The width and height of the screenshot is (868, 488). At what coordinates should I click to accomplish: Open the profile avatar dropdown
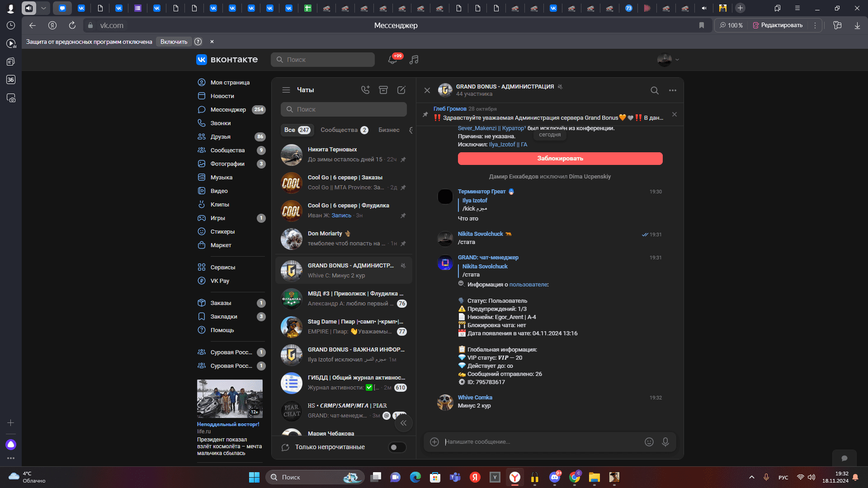pyautogui.click(x=668, y=60)
